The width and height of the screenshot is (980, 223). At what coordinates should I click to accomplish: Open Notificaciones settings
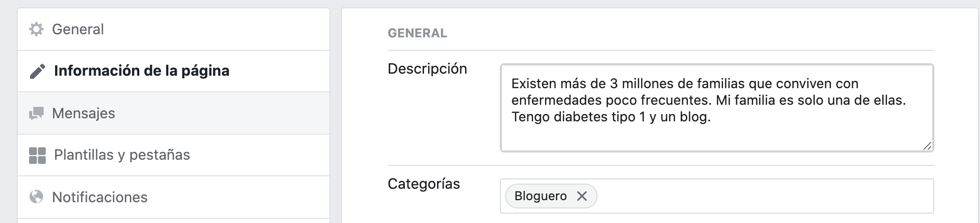pyautogui.click(x=174, y=197)
